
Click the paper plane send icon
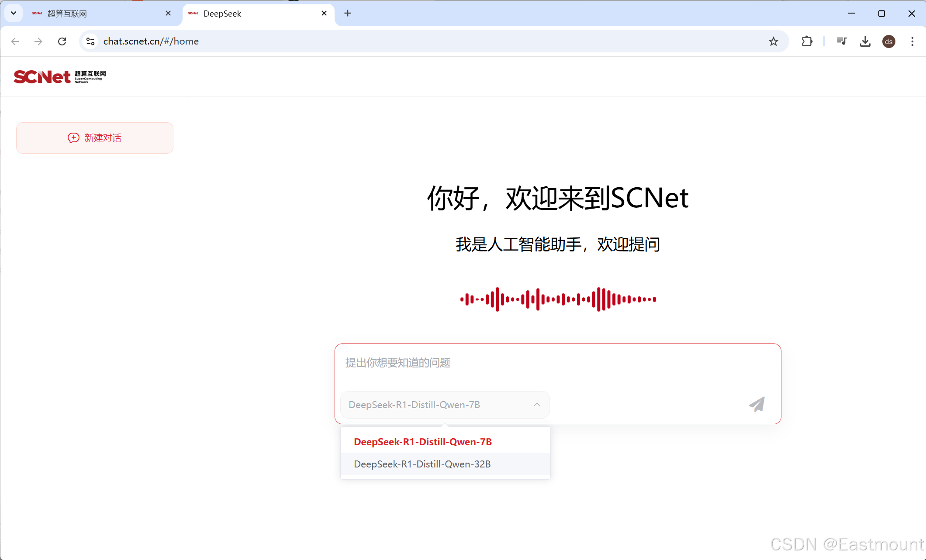click(x=757, y=404)
